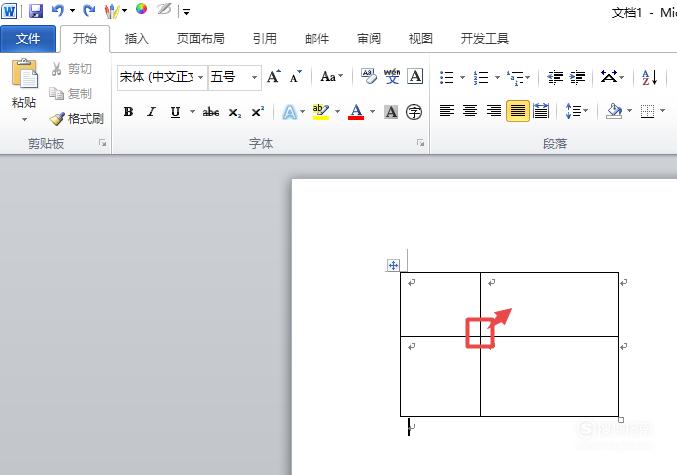
Task: Apply yellow text highlight color
Action: click(x=321, y=112)
